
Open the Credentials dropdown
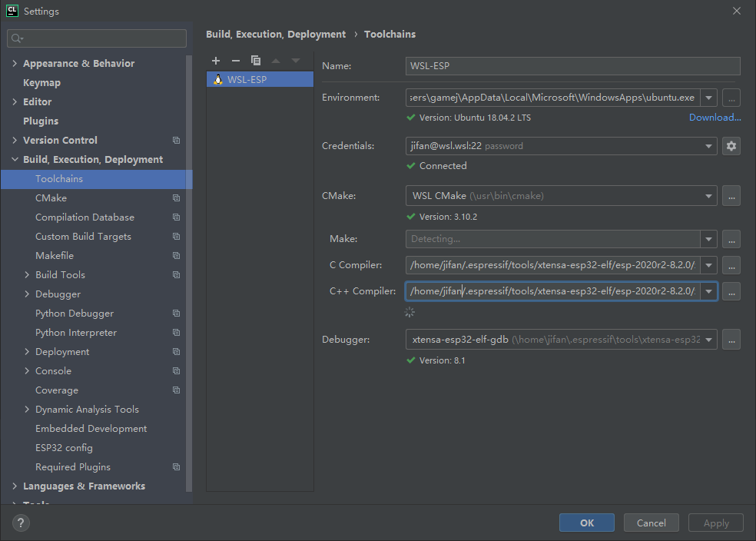[x=708, y=146]
